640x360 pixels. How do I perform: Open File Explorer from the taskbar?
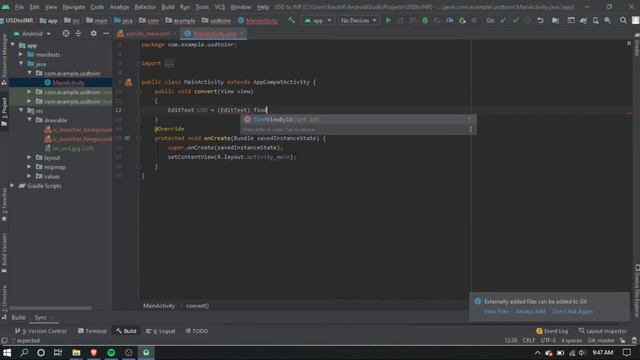pos(76,353)
